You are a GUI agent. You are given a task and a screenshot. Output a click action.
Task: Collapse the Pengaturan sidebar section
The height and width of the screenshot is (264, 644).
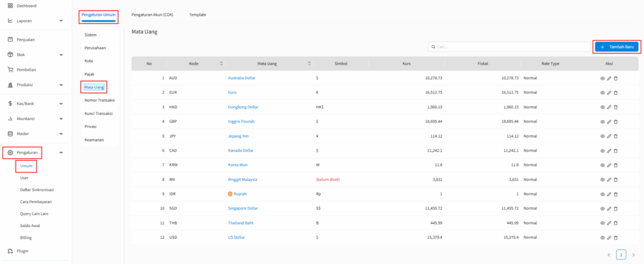[x=61, y=152]
